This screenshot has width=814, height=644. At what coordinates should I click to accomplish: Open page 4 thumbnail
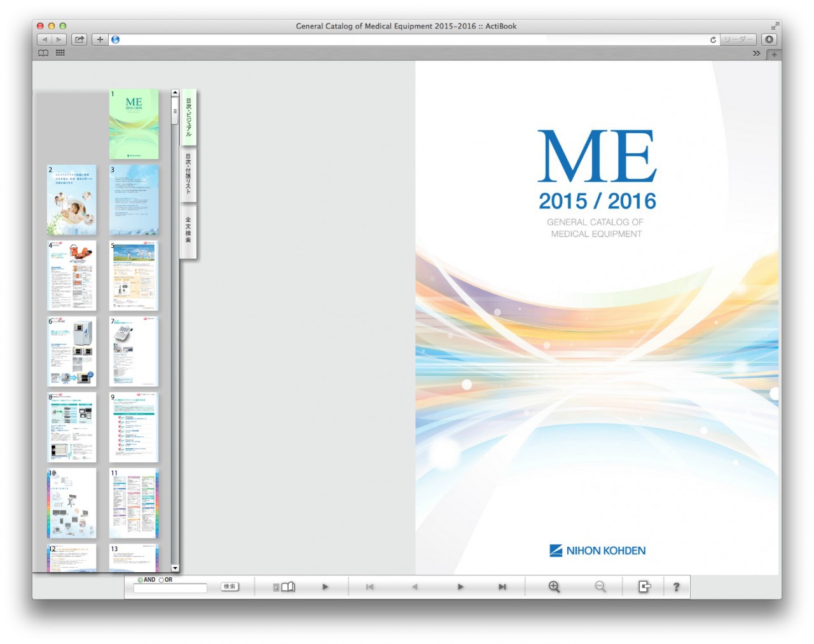[72, 276]
